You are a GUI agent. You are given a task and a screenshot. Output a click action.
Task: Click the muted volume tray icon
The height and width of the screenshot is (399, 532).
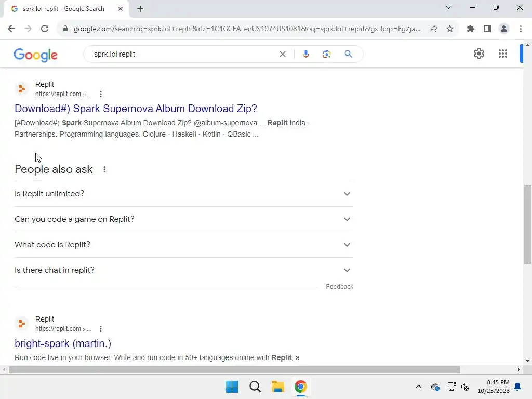point(465,387)
